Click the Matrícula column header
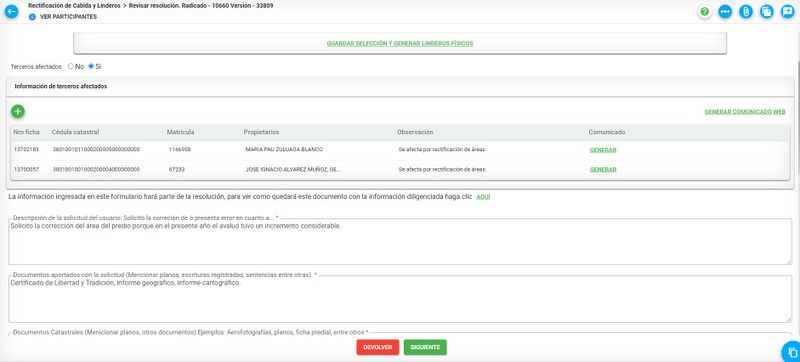This screenshot has width=800, height=362. (181, 132)
